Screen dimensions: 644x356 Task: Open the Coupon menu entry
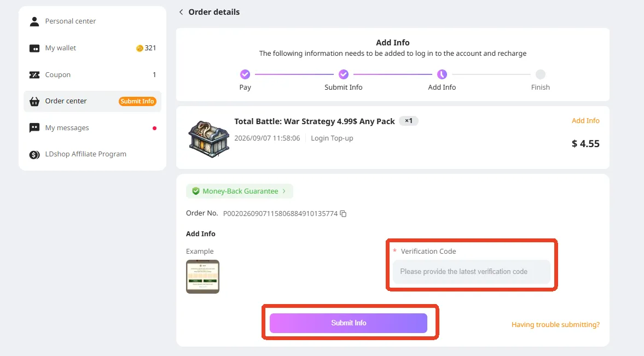92,75
